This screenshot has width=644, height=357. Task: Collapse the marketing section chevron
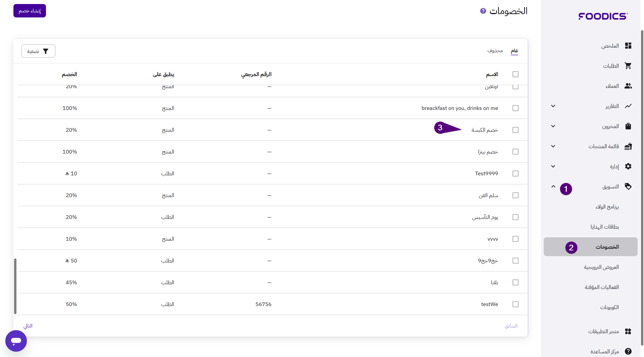[553, 187]
